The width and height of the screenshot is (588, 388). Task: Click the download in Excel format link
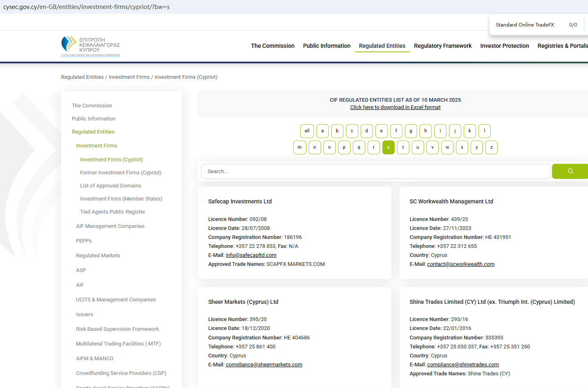(x=395, y=107)
